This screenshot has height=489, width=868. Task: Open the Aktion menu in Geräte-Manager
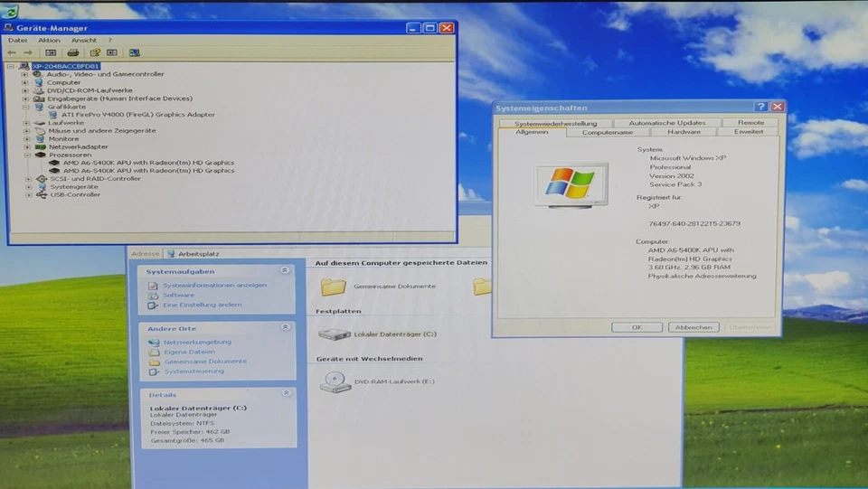49,41
